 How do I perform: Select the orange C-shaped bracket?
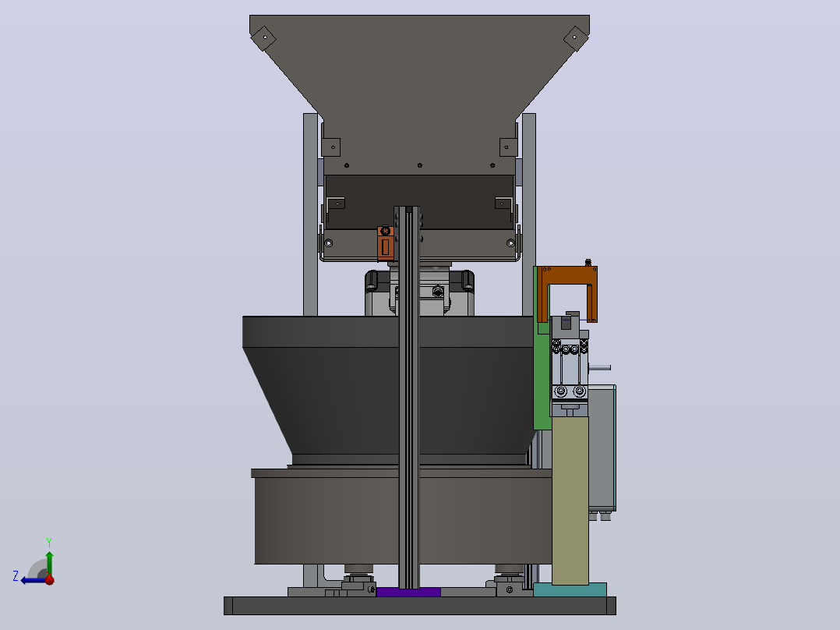pyautogui.click(x=566, y=294)
